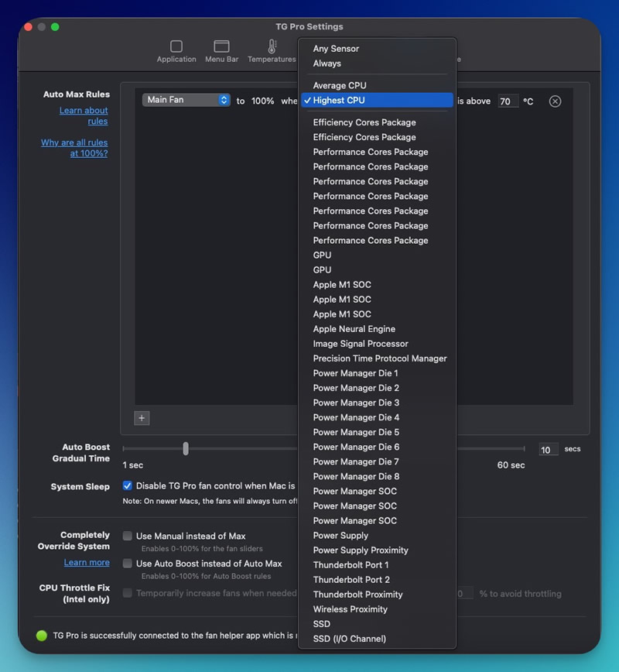Select Thunderbolt Port 1 sensor
Viewport: 619px width, 672px height.
(x=377, y=565)
